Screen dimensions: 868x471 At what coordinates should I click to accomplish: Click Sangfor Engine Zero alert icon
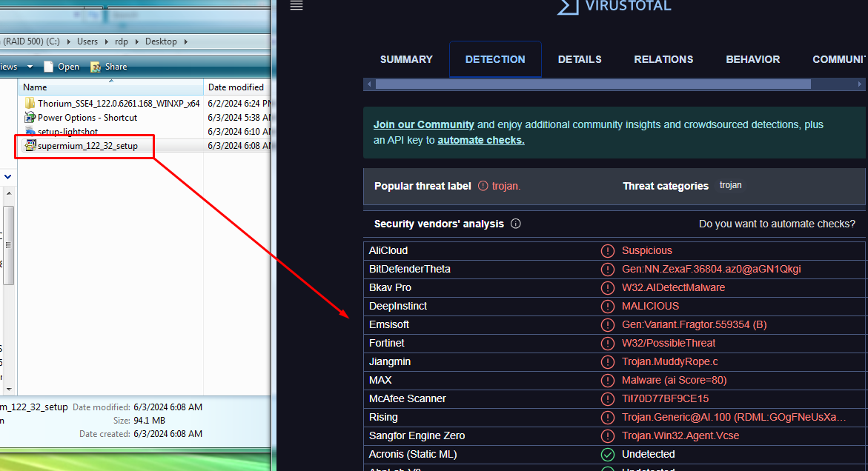[607, 436]
